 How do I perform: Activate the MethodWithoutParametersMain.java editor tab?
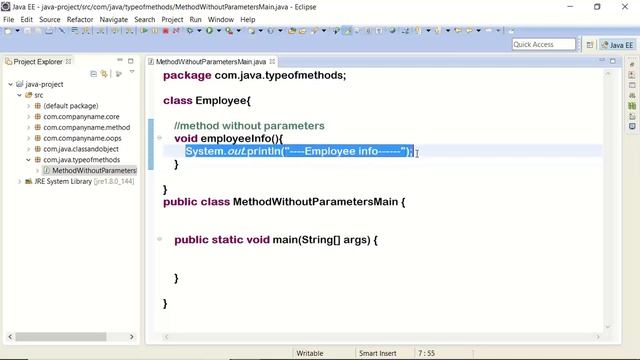[x=211, y=62]
